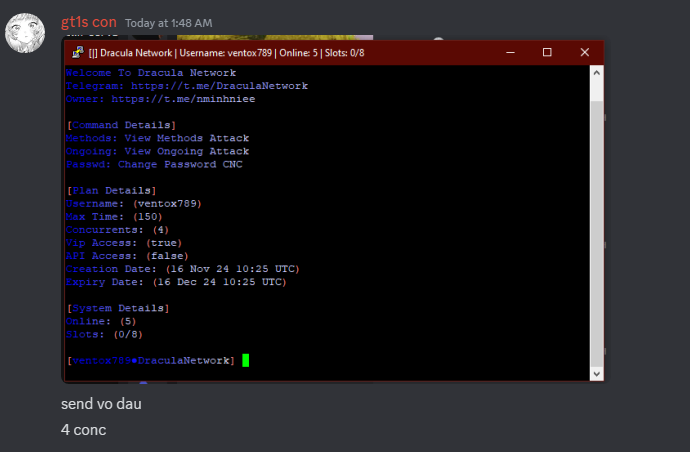Click the green terminal cursor at prompt
The height and width of the screenshot is (452, 690).
click(245, 360)
